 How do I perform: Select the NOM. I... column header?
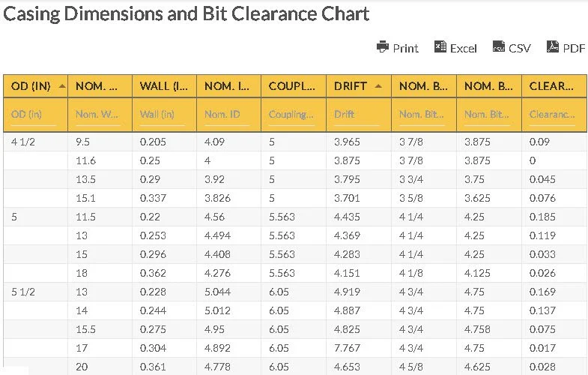tap(228, 85)
